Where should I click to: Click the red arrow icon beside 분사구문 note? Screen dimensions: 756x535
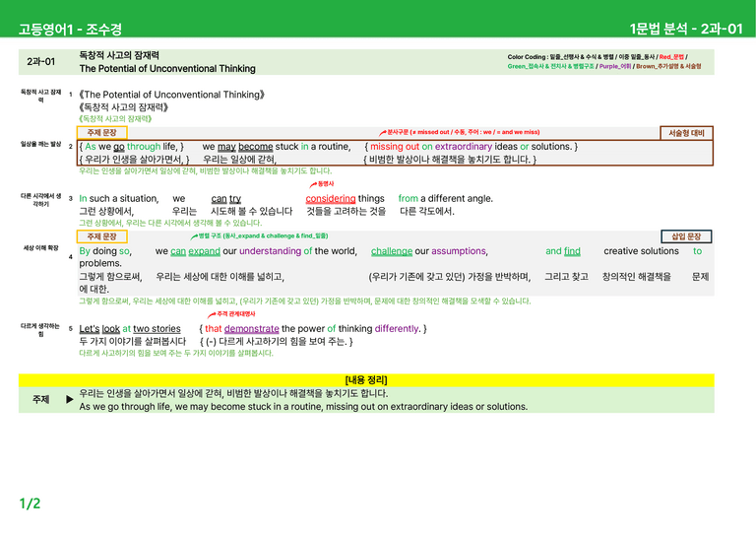tap(382, 132)
